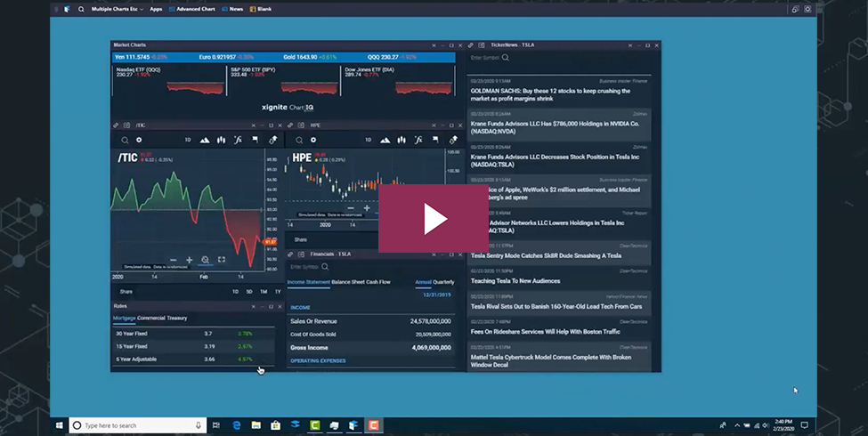868x436 pixels.
Task: Open the 1D interval selector in /TIC chart
Action: (x=188, y=140)
